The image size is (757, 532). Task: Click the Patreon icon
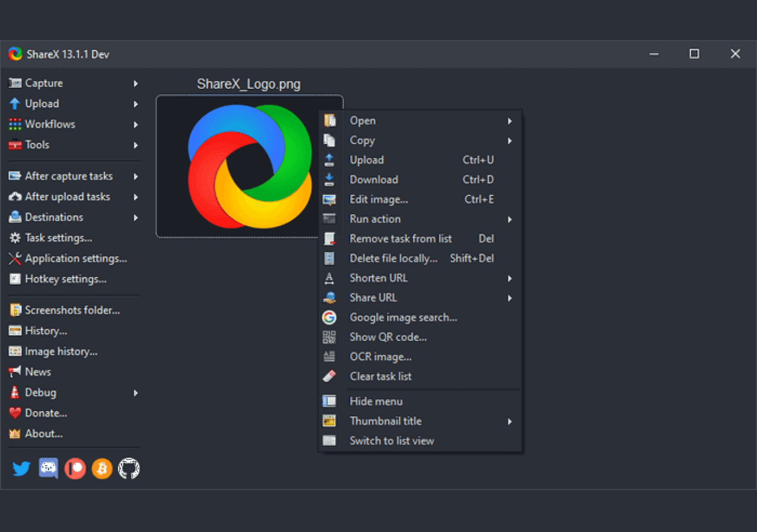[75, 469]
